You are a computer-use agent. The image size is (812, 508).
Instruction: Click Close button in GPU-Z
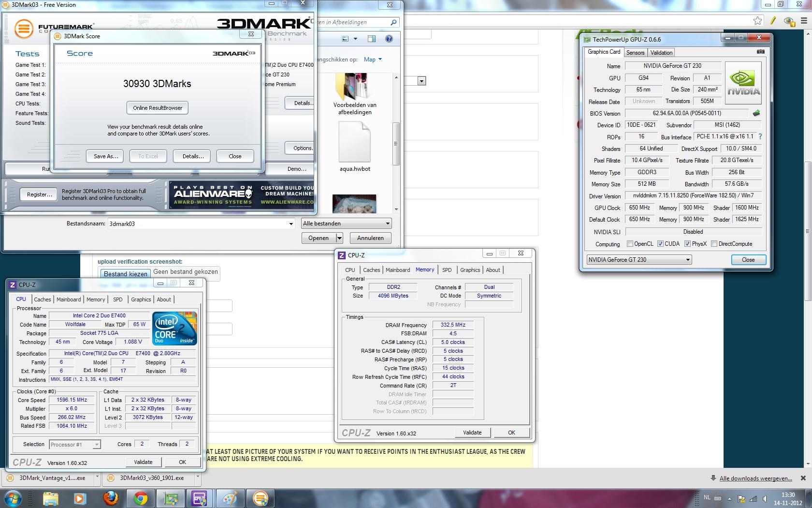[x=748, y=260]
